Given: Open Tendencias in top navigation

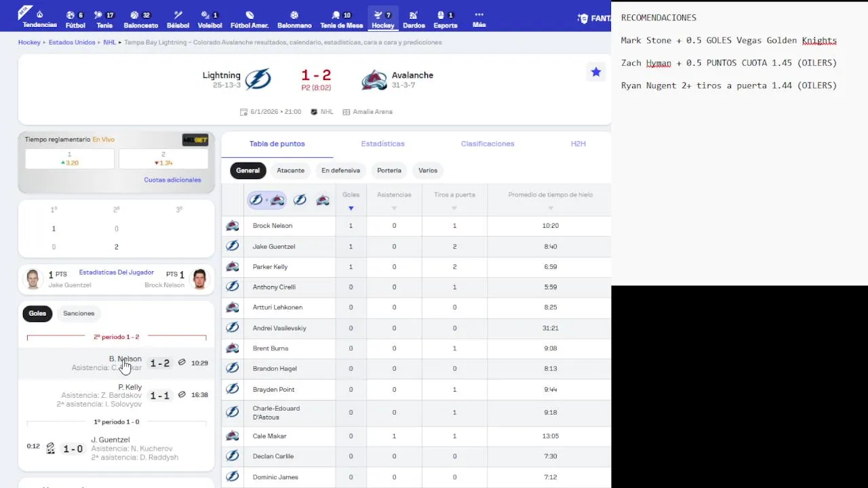Looking at the screenshot, I should [x=39, y=19].
